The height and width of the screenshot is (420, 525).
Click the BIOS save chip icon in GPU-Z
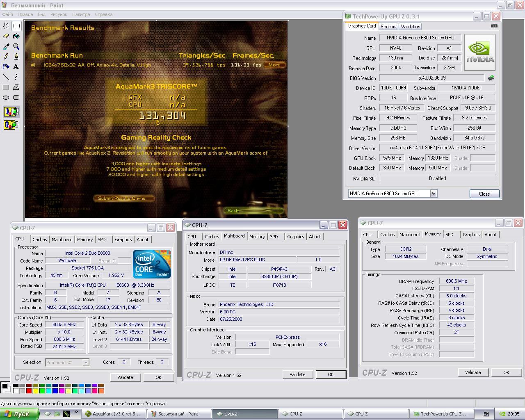(x=491, y=78)
